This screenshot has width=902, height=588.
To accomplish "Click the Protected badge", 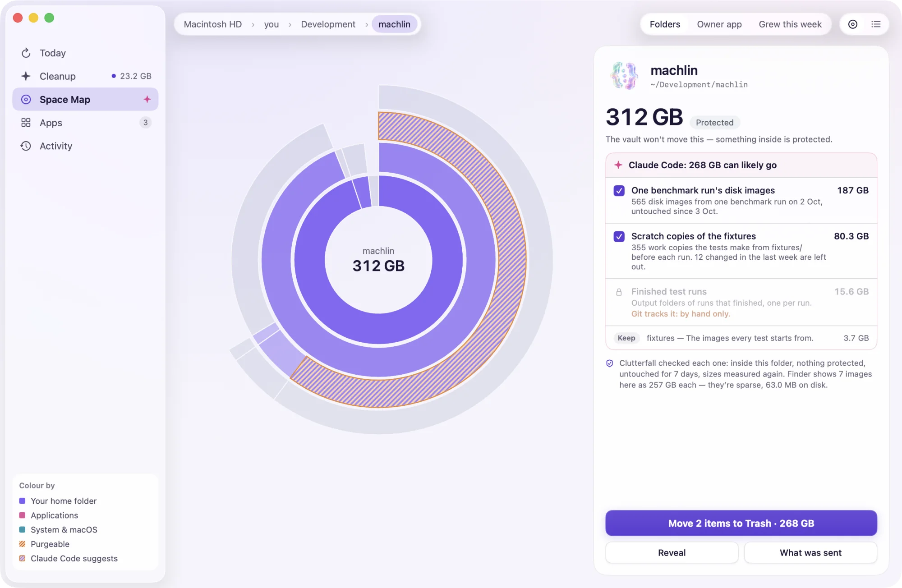I will tap(714, 123).
